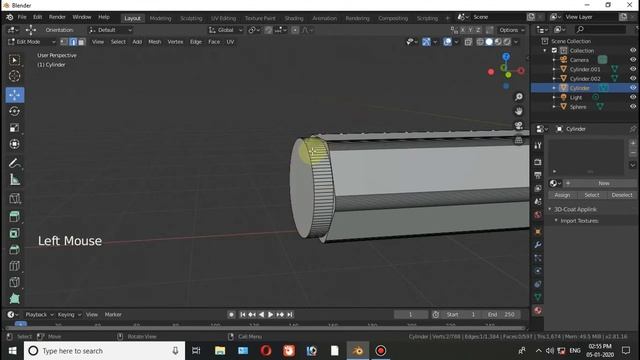Select the Extrude Region tool
The height and width of the screenshot is (360, 640).
coord(14,216)
